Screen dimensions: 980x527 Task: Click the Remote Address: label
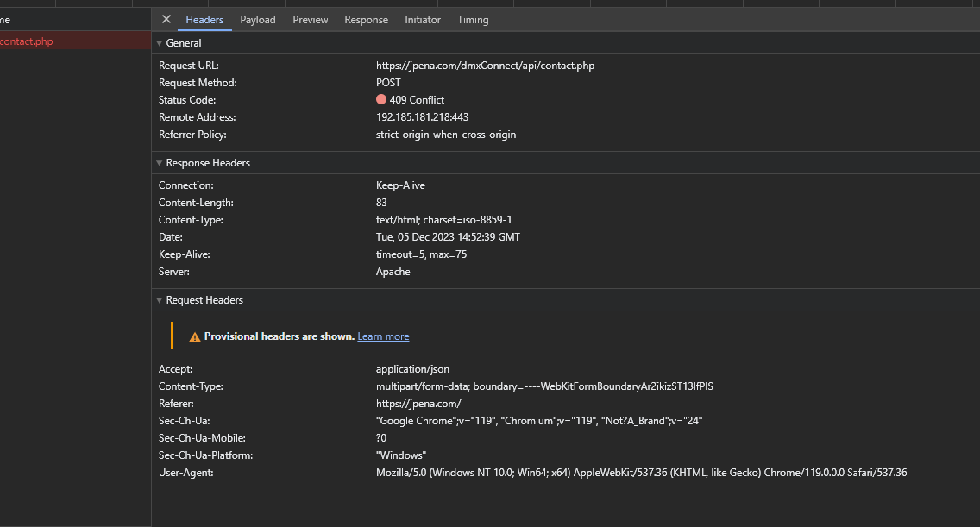(x=197, y=117)
